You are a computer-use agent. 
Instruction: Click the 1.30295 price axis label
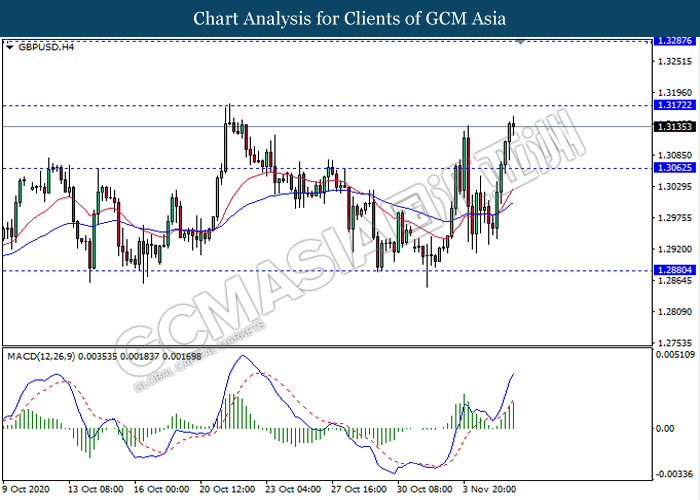coord(675,187)
